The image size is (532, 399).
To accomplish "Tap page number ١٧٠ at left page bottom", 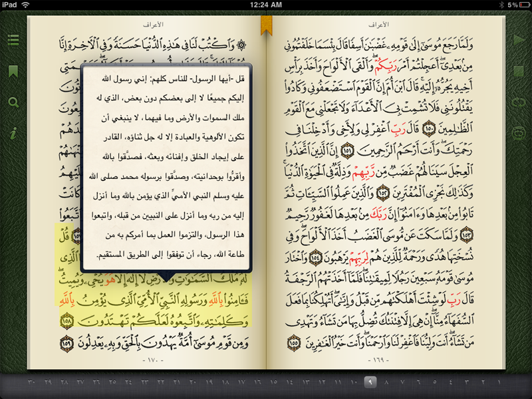I will click(153, 360).
